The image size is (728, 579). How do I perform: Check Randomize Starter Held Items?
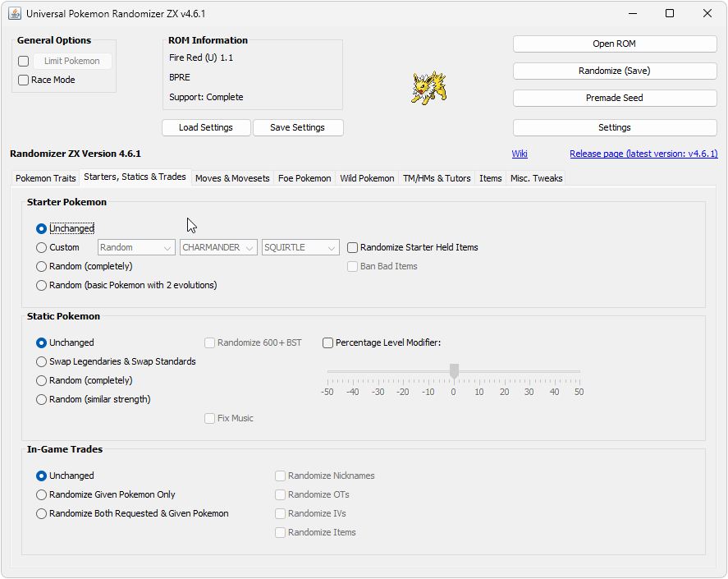pyautogui.click(x=353, y=247)
